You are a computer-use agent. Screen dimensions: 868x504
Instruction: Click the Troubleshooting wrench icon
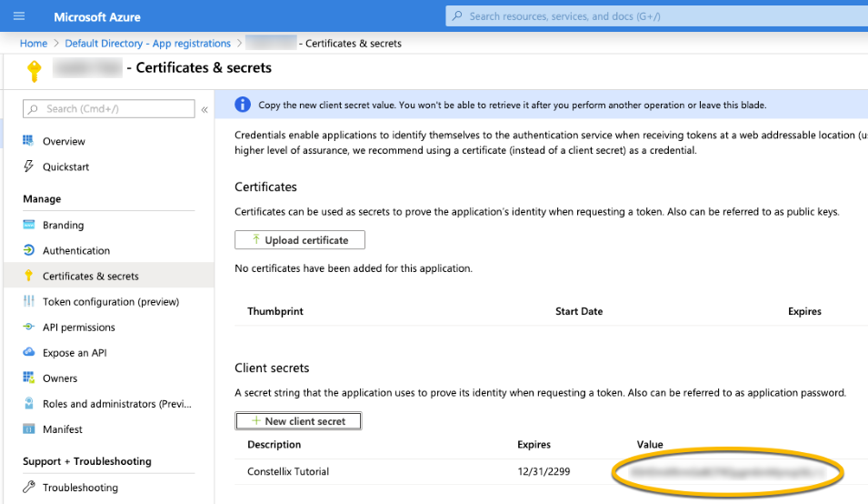coord(29,487)
